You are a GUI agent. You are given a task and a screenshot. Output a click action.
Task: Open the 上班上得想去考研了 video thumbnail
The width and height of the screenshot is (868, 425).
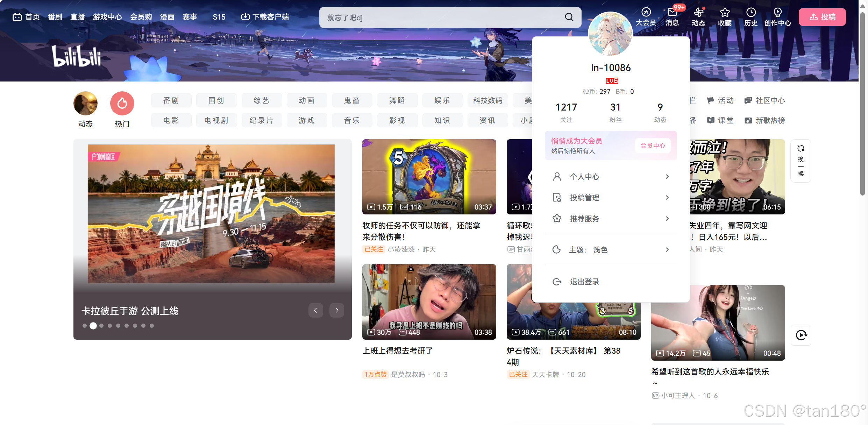[x=429, y=302]
